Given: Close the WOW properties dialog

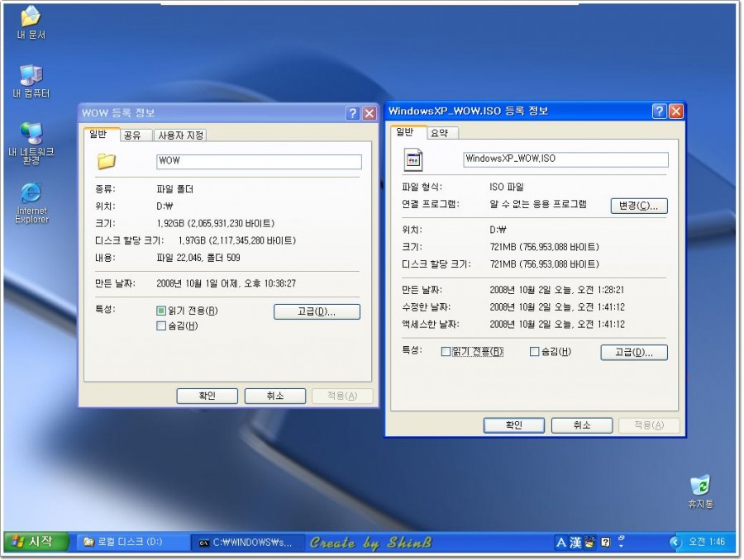Looking at the screenshot, I should tap(370, 113).
